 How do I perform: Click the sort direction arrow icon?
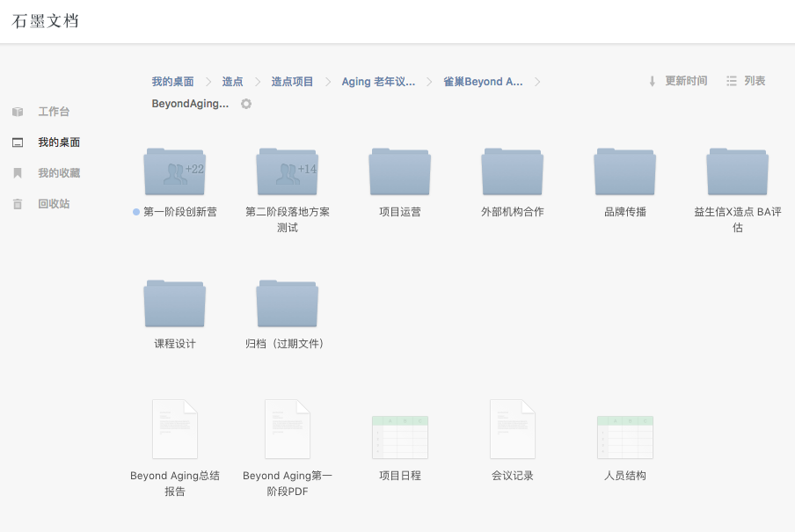click(x=652, y=81)
